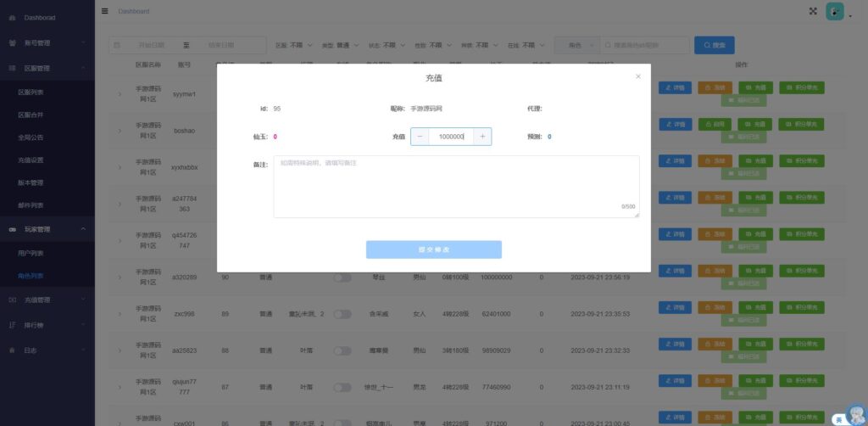Expand the boshao table row
Screen dimensions: 868x426
[119, 132]
